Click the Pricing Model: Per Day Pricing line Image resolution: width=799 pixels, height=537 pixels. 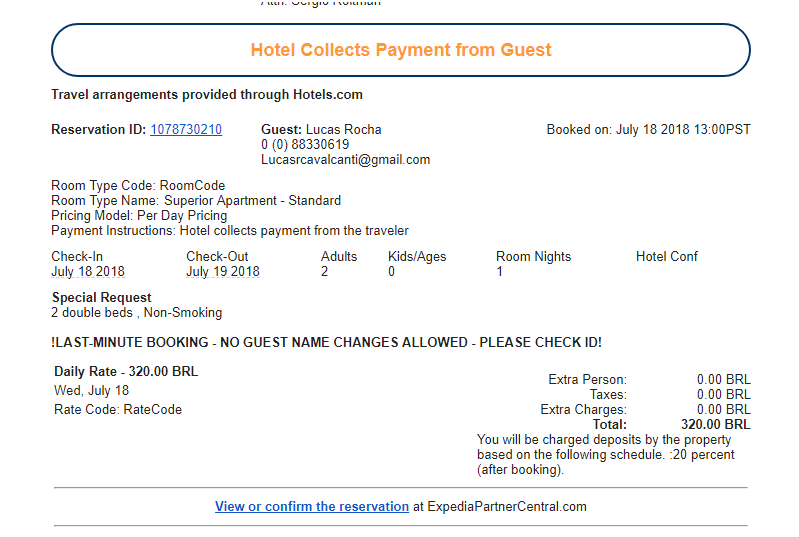[139, 216]
